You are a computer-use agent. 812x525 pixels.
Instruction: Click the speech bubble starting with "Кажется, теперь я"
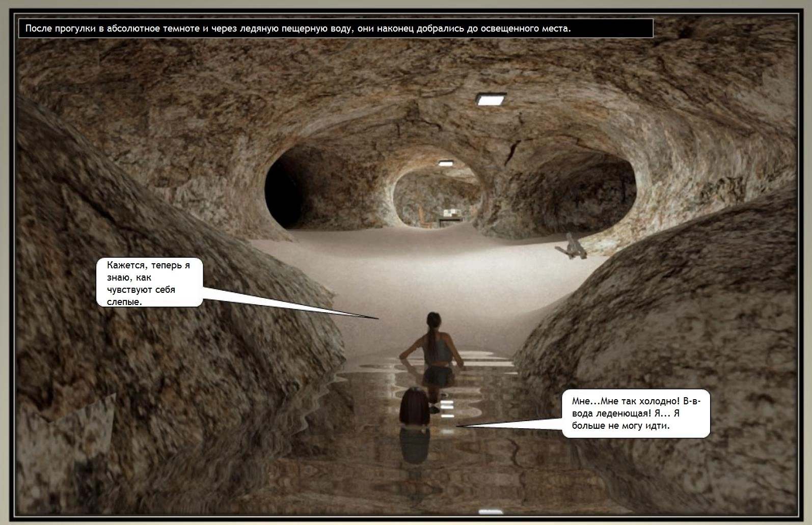pyautogui.click(x=149, y=283)
